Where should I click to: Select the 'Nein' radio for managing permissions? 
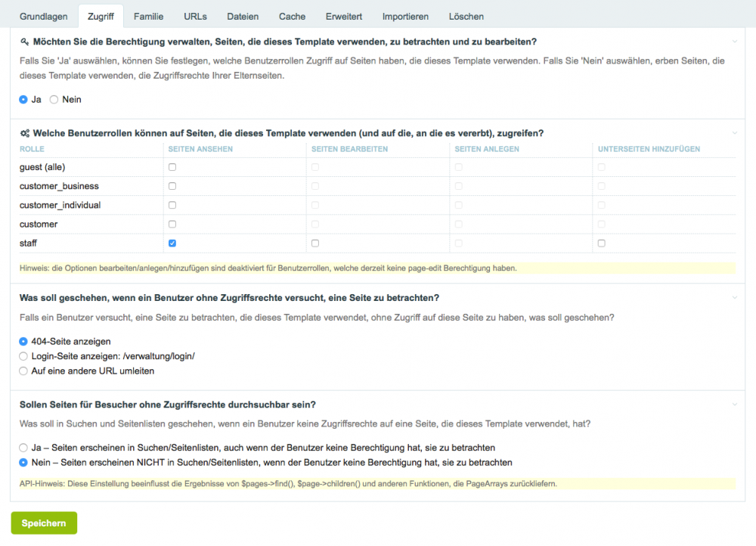pyautogui.click(x=54, y=100)
